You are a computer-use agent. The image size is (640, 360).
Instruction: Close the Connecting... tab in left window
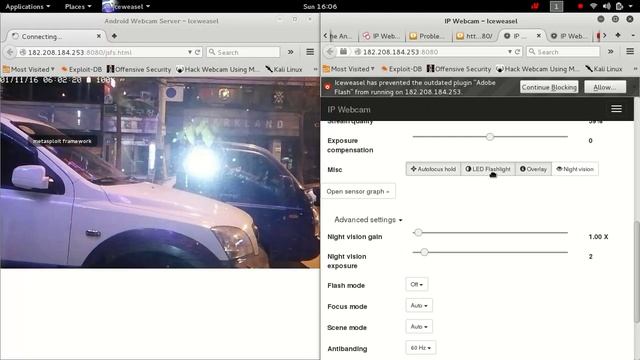99,36
